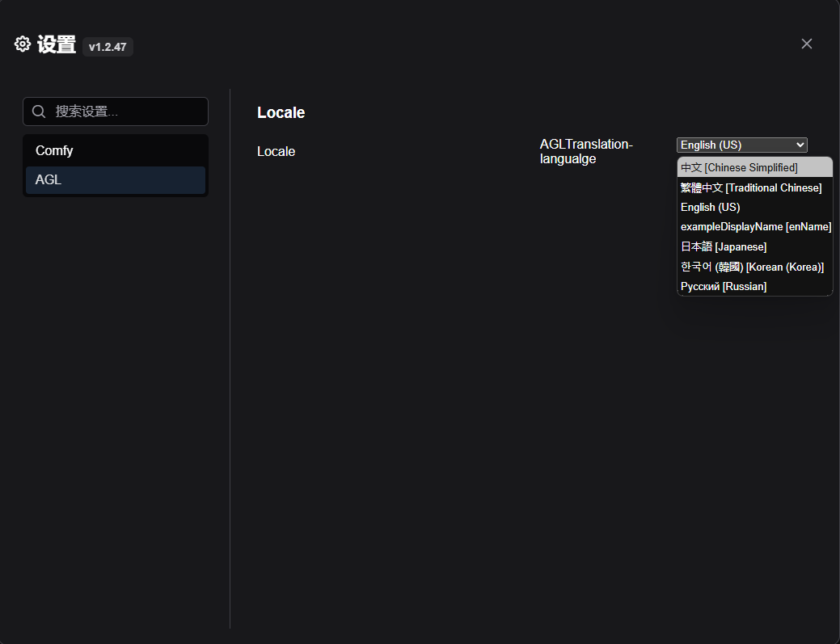Click the Locale setting row label
Viewport: 840px width, 644px height.
(276, 151)
